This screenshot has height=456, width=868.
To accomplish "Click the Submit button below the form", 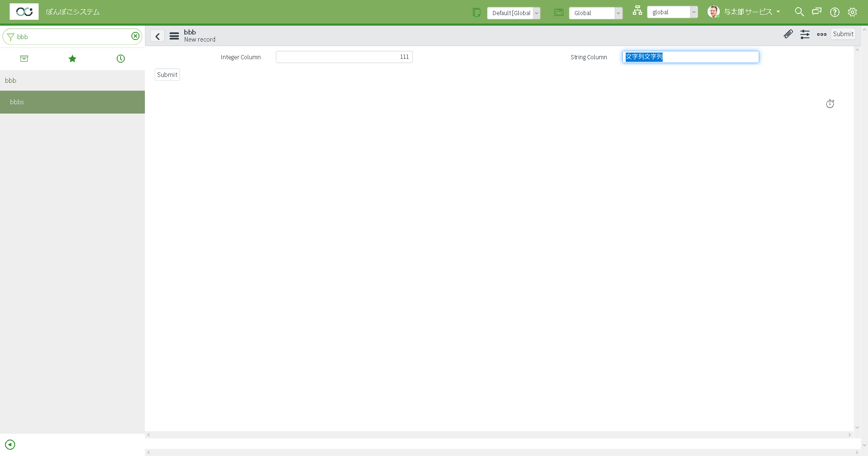I will point(167,74).
